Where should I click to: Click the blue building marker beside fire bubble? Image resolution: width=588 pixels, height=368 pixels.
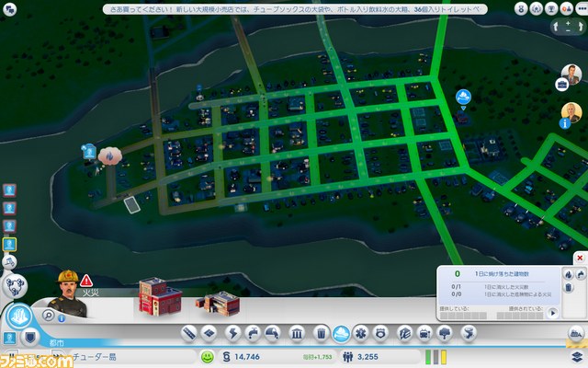89,153
